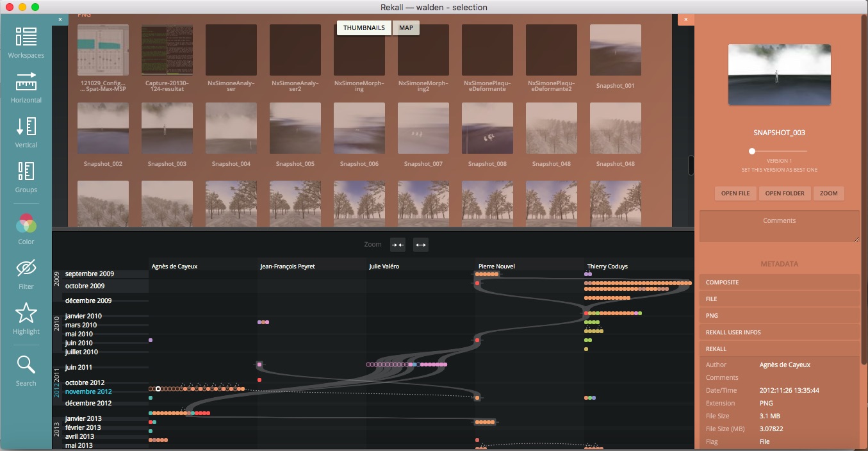Select the Snapshot_002 thumbnail
868x451 pixels.
click(103, 129)
